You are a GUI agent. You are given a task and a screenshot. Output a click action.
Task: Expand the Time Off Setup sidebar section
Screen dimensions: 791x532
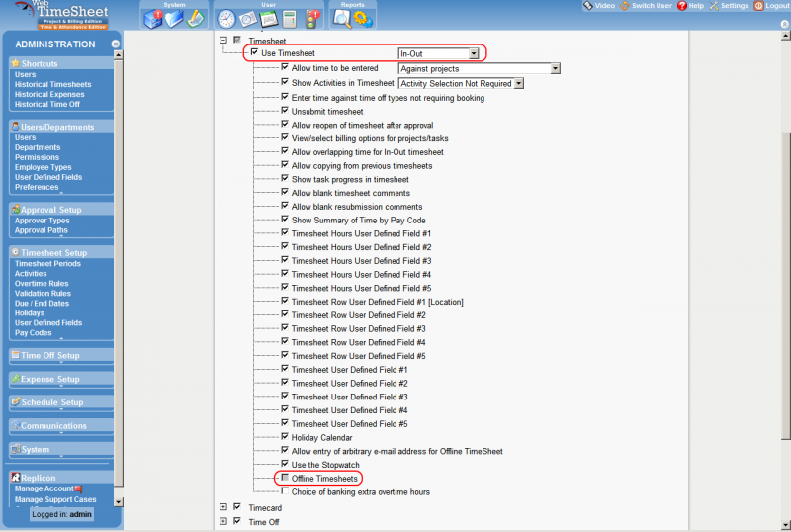[60, 355]
